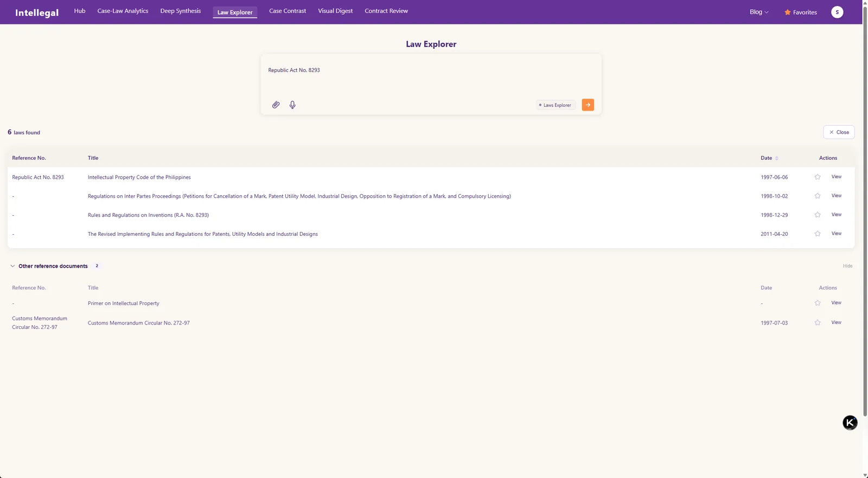
Task: Click The Revised Implementing Rules and Regulations title
Action: click(x=203, y=234)
